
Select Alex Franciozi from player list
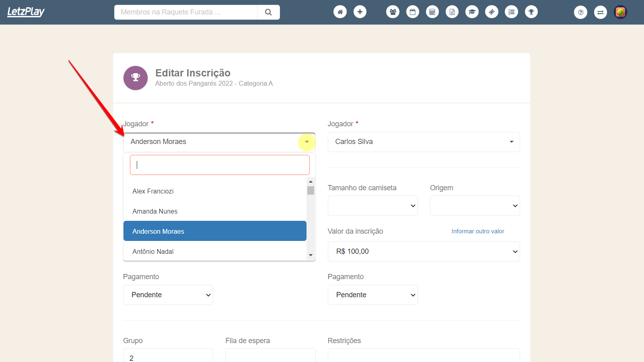153,191
